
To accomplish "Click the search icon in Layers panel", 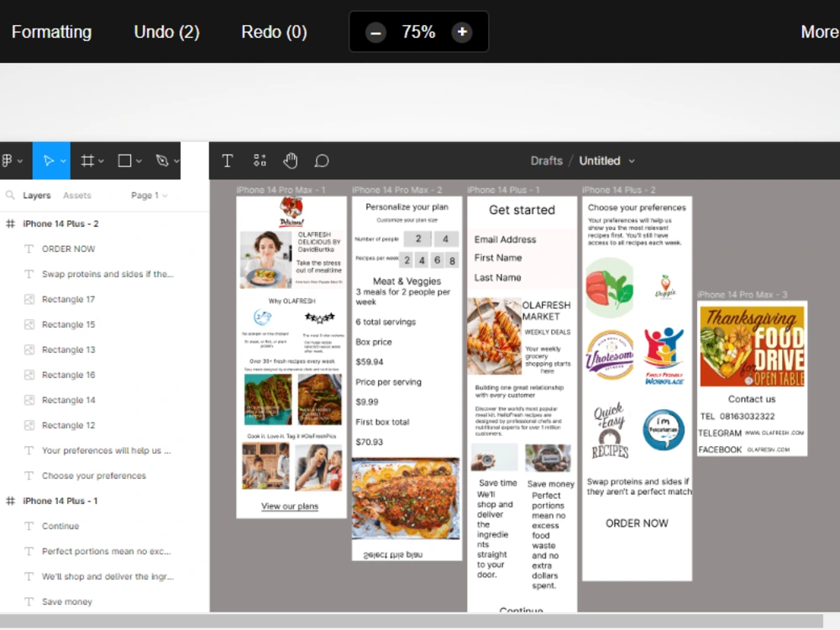I will pyautogui.click(x=10, y=195).
